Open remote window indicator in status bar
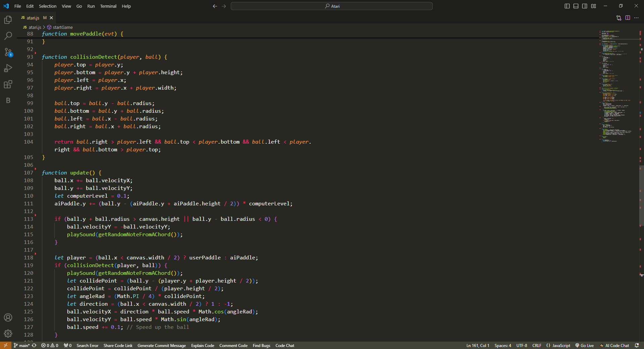This screenshot has width=644, height=349. coord(5,345)
